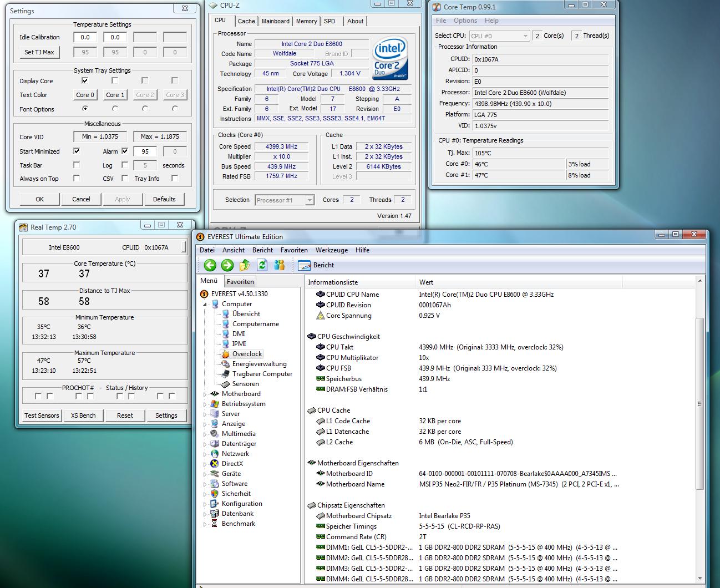Click XS Bench button in Real Temp
Screen dimensions: 720x588
pos(83,415)
